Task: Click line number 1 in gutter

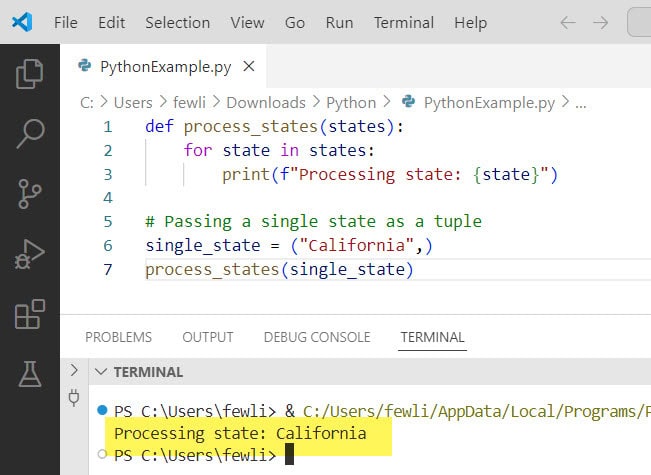Action: [108, 126]
